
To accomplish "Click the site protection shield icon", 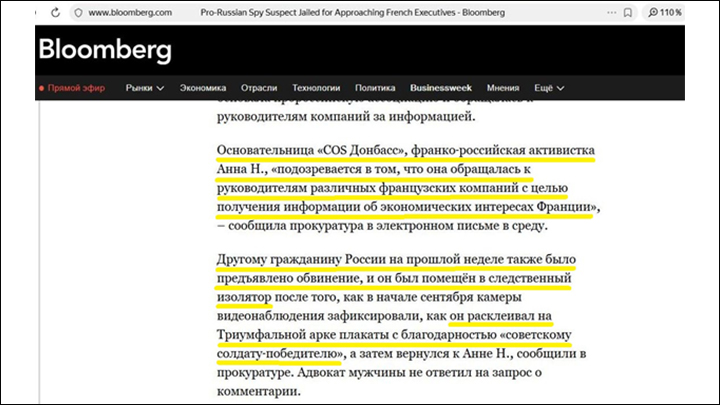I will click(x=76, y=12).
